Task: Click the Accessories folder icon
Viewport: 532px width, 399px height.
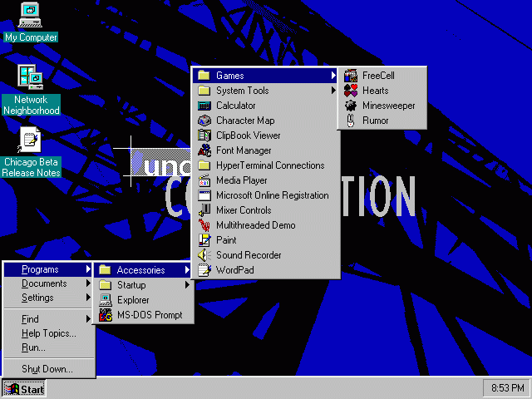Action: point(106,269)
